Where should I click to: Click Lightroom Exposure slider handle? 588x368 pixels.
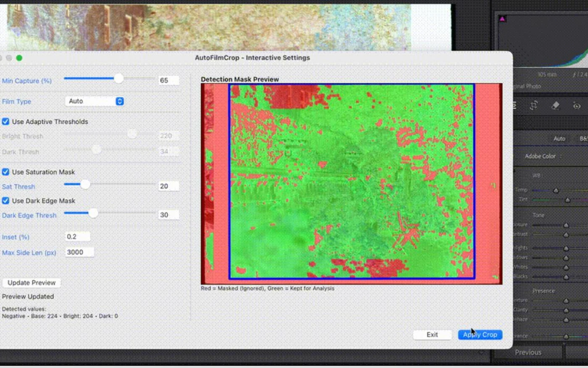coord(566,225)
